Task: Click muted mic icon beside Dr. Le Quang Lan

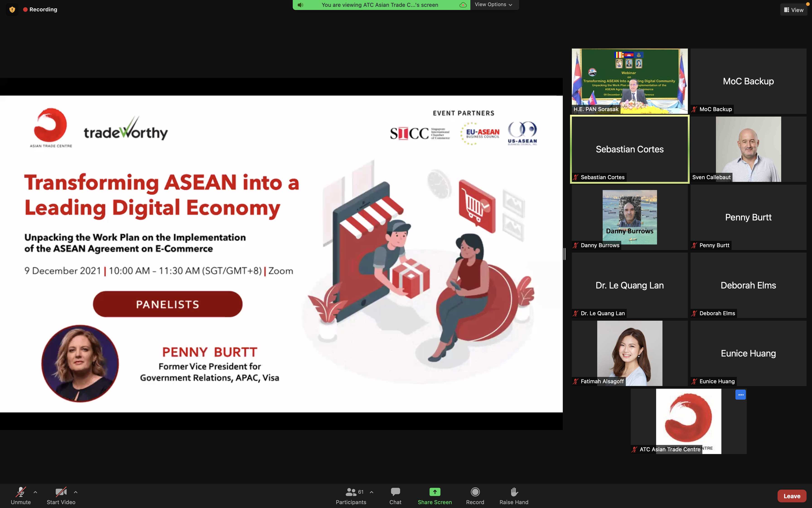Action: click(x=575, y=313)
